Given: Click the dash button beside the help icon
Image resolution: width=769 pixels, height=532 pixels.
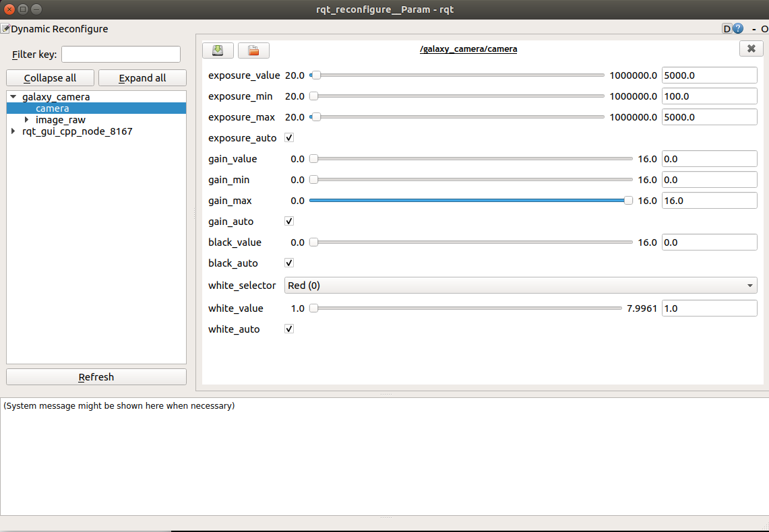Looking at the screenshot, I should [754, 29].
